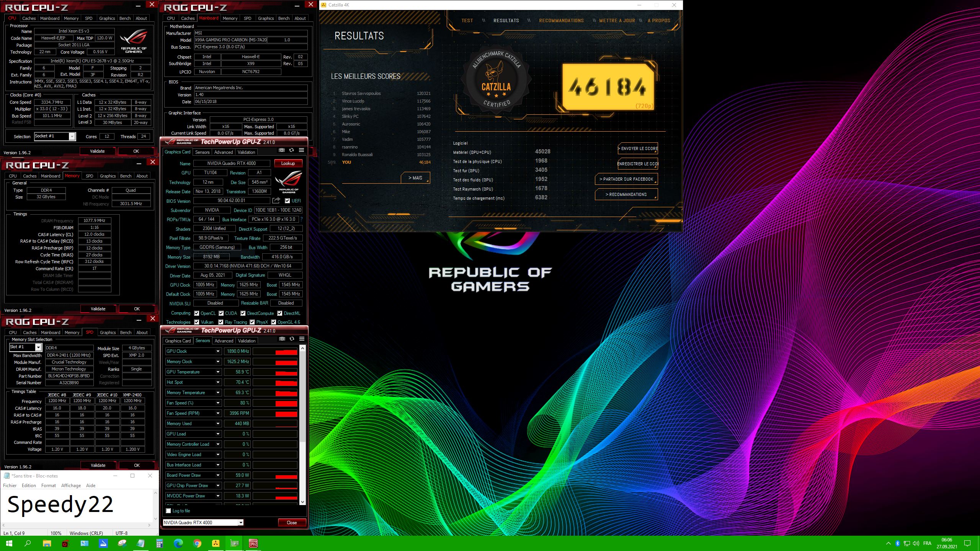980x551 pixels.
Task: Expand hidden system tray icons chevron
Action: [888, 543]
